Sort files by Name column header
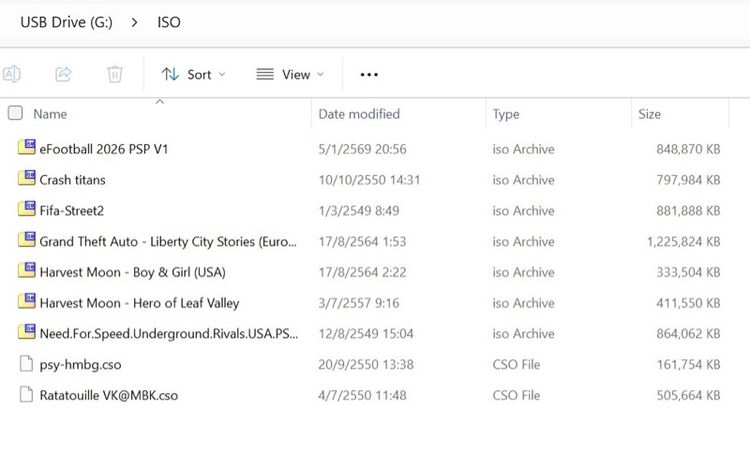This screenshot has width=750, height=451. (x=50, y=114)
